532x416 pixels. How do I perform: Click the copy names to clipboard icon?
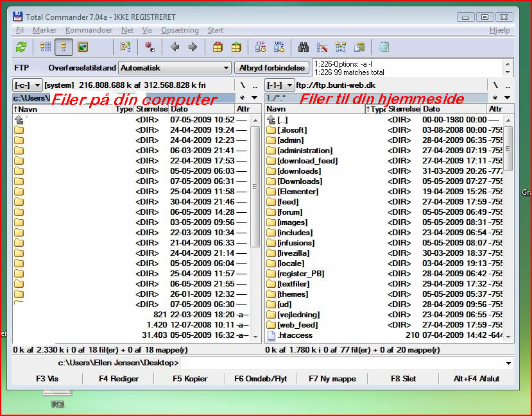(x=359, y=47)
